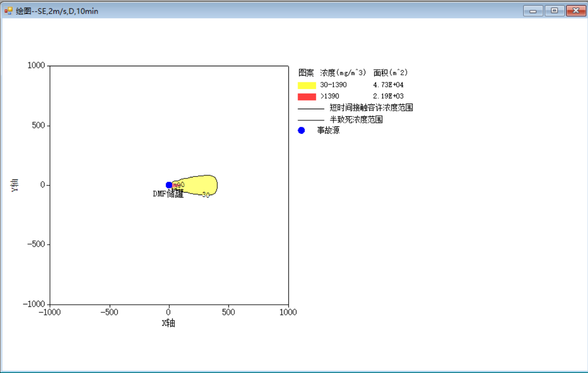Click the x-axis tick label -500
The image size is (588, 373).
coord(109,312)
